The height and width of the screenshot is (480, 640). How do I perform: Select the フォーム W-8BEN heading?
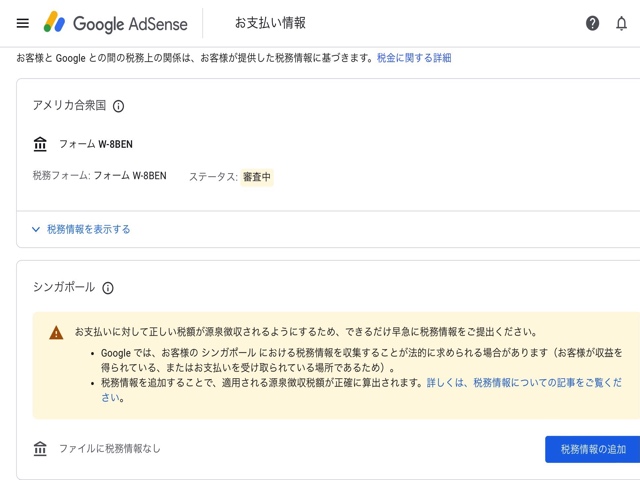click(x=95, y=145)
